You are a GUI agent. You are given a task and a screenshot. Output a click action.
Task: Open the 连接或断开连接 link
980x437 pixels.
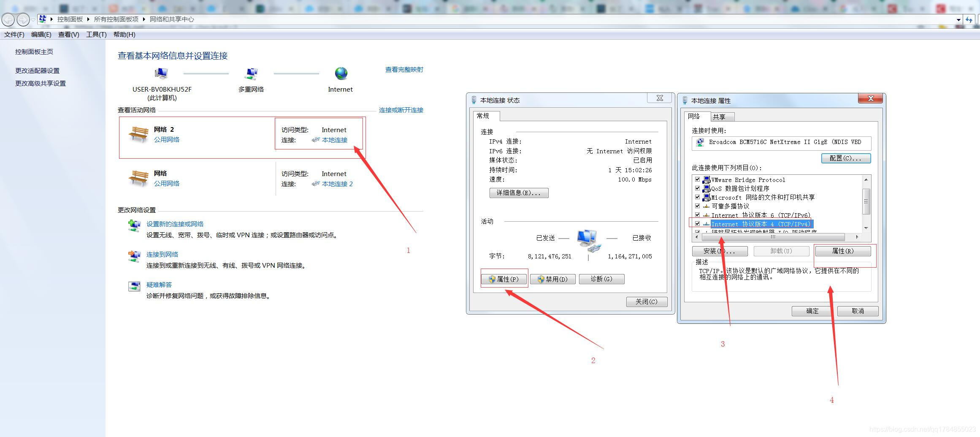point(401,110)
